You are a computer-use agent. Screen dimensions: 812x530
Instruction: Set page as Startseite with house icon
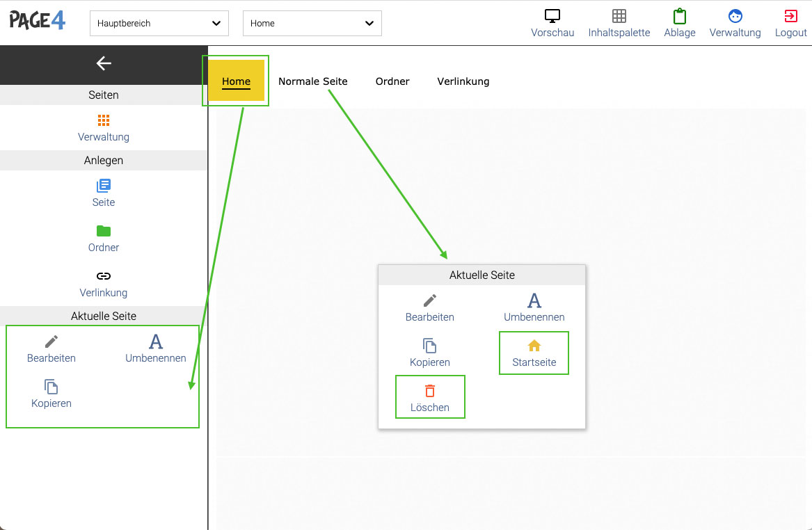(534, 346)
